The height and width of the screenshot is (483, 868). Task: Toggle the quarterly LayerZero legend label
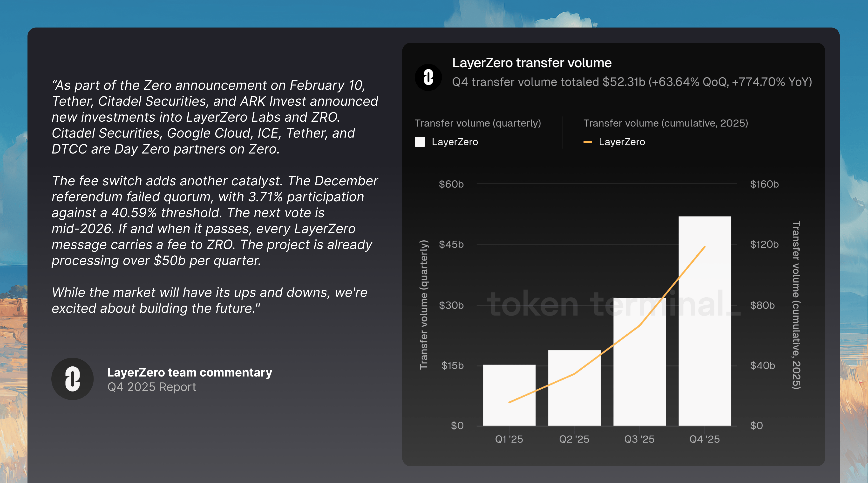click(x=454, y=142)
